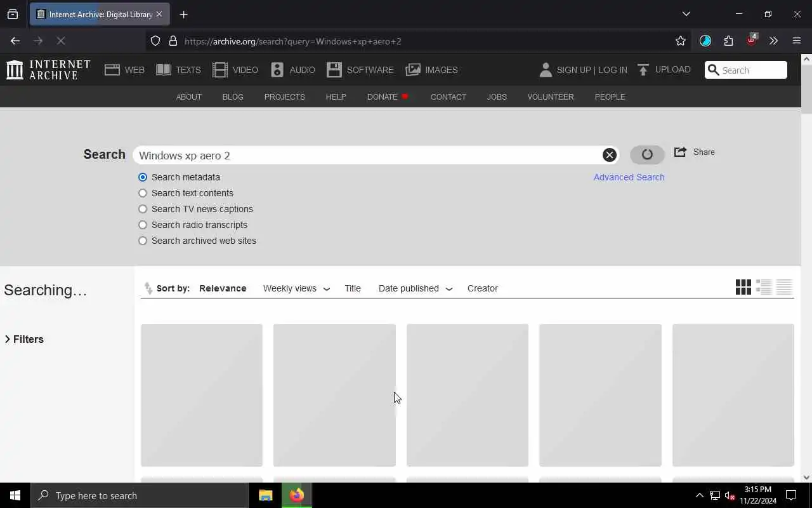Bookmark this page with the star icon
The image size is (812, 508).
pos(681,41)
